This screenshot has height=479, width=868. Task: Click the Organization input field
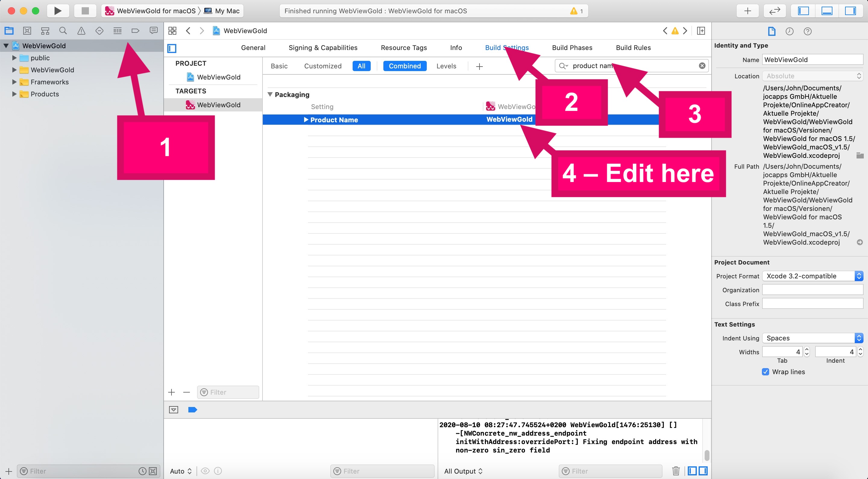click(813, 290)
